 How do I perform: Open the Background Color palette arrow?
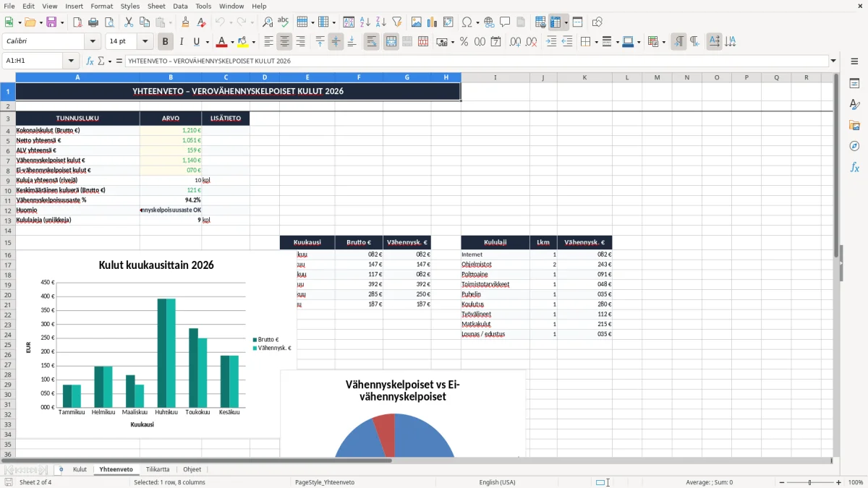(x=253, y=42)
